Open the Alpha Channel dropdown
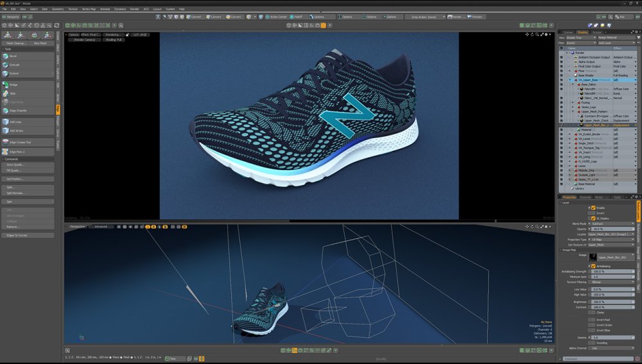642x364 pixels. (x=611, y=348)
